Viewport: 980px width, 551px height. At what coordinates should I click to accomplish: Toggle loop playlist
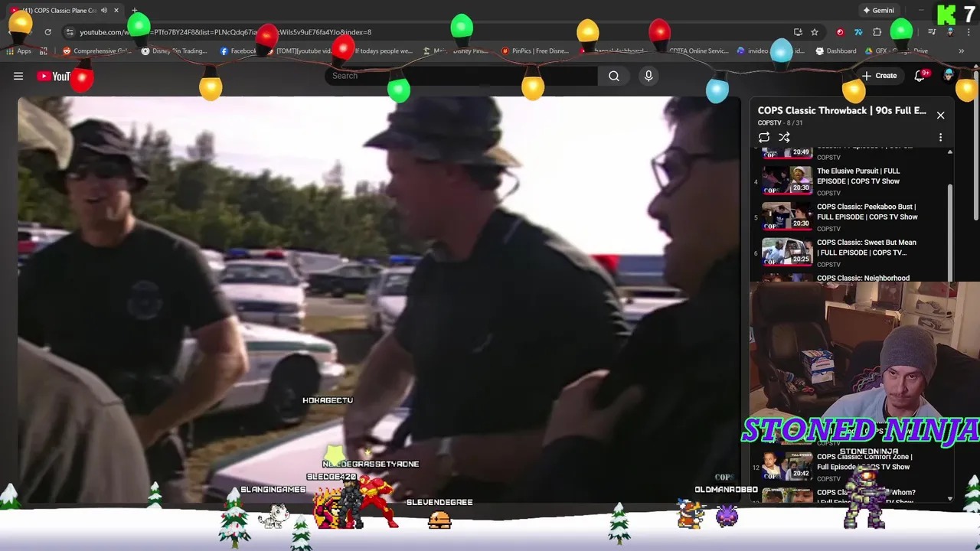click(x=764, y=138)
